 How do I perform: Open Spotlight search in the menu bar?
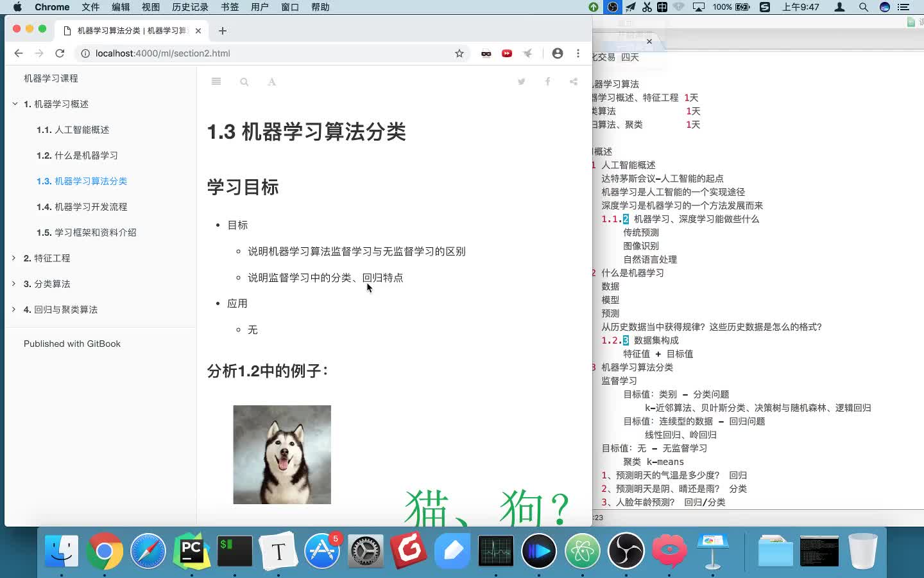coord(864,7)
